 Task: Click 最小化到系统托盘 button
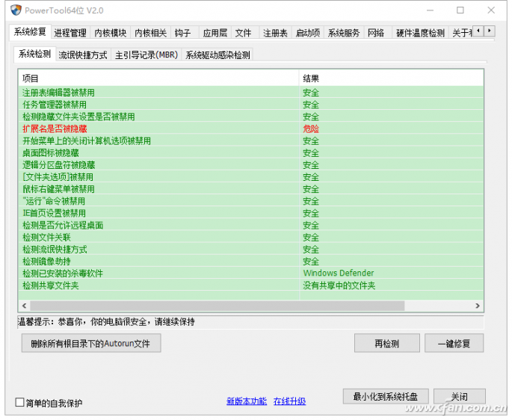385,396
